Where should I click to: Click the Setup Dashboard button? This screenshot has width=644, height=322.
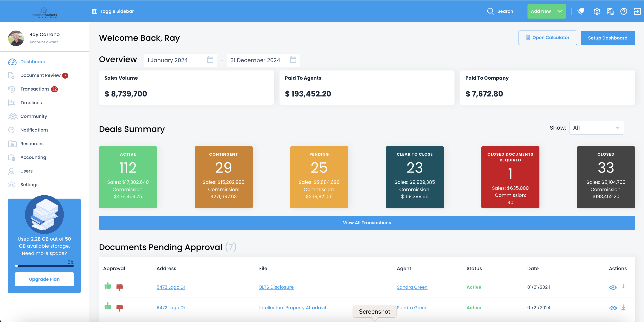[x=608, y=38]
